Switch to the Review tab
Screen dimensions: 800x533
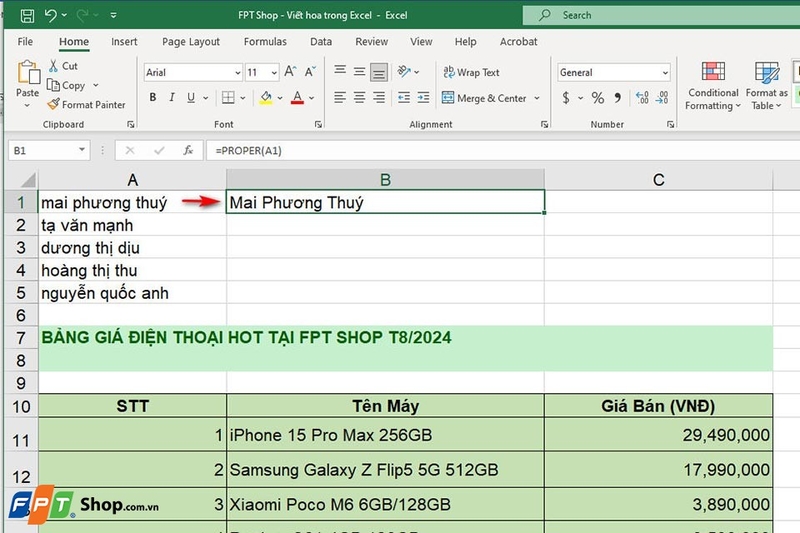coord(371,42)
